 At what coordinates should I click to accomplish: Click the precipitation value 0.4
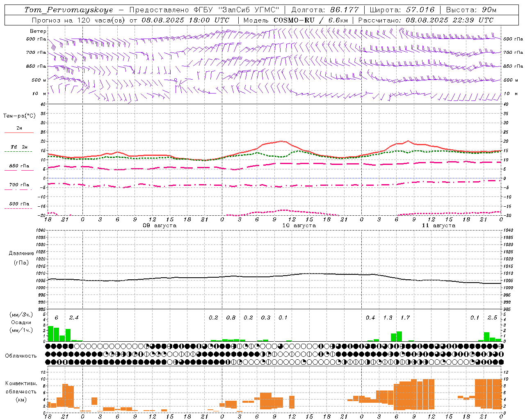(x=370, y=318)
